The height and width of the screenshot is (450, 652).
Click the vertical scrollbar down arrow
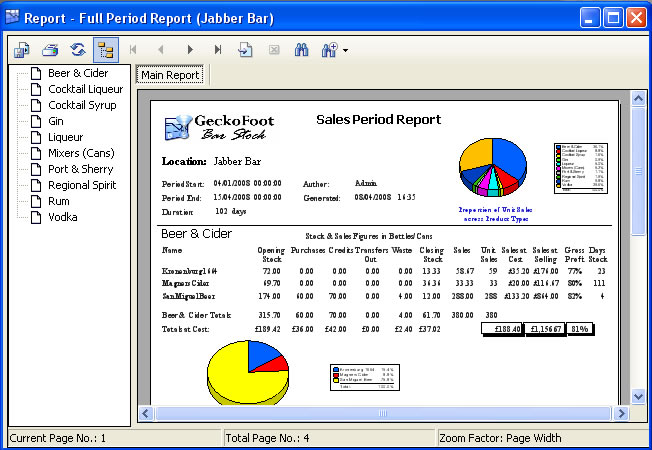click(x=637, y=397)
